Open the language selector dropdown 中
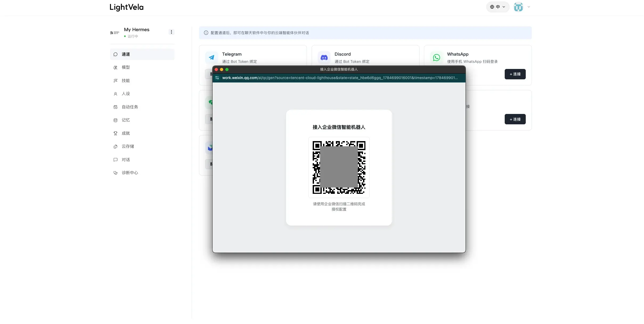The image size is (644, 324). 498,7
